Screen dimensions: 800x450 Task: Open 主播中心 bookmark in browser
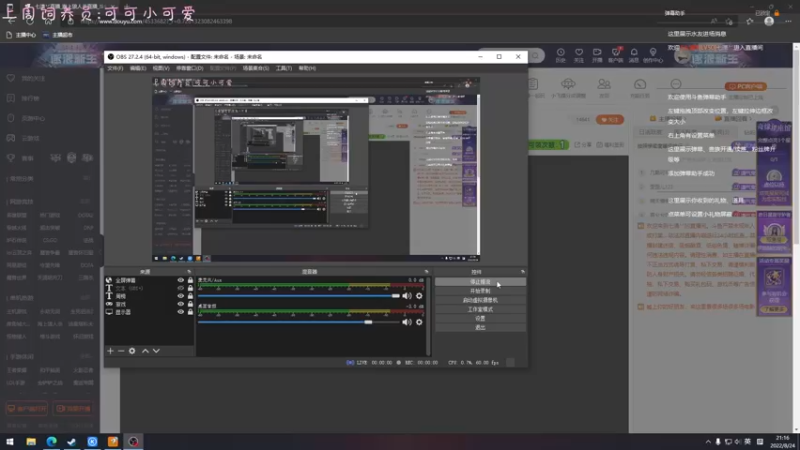click(21, 35)
